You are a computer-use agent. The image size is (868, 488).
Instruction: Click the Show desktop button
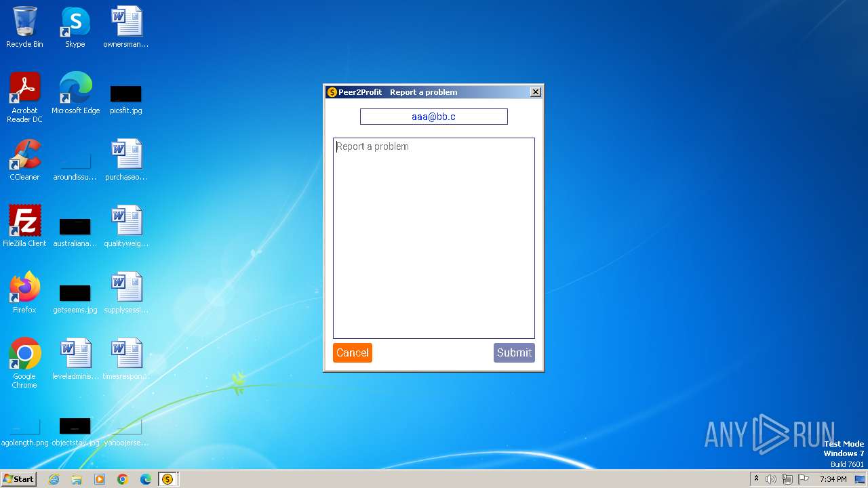point(861,479)
